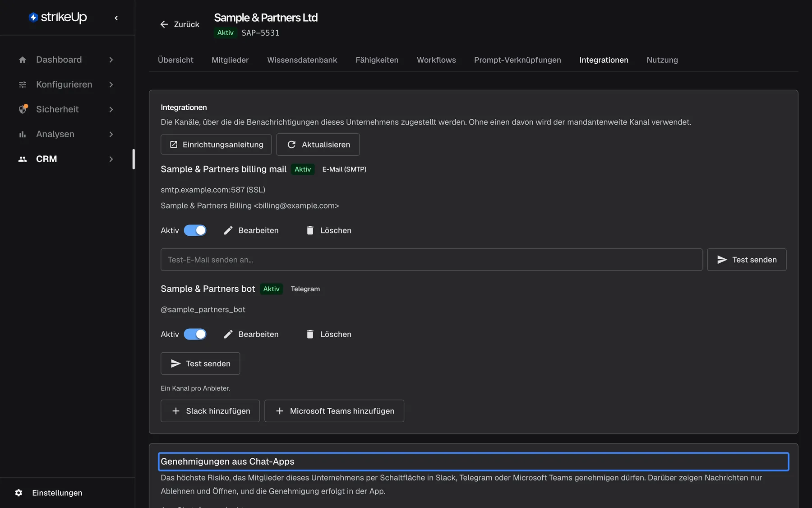
Task: Expand the Sicherheit menu chevron
Action: point(111,109)
